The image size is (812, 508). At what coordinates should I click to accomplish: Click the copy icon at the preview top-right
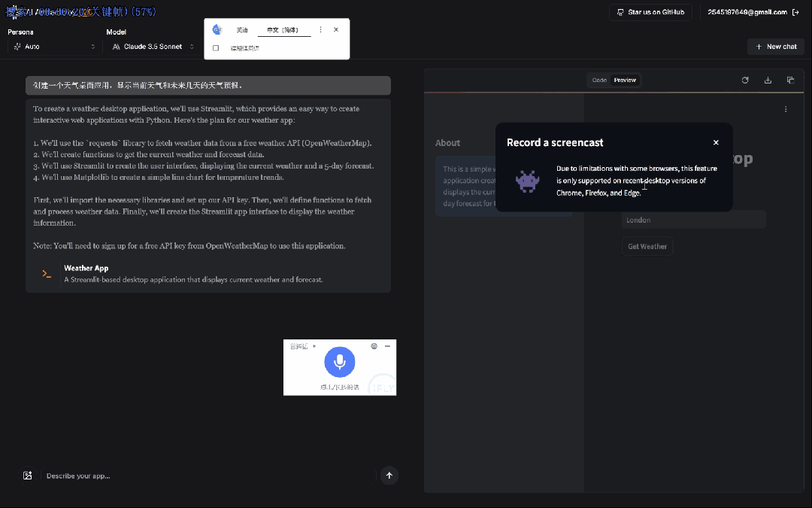coord(790,80)
